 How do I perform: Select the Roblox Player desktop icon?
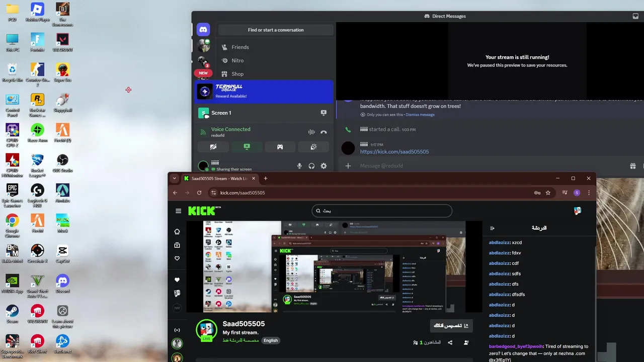click(37, 12)
